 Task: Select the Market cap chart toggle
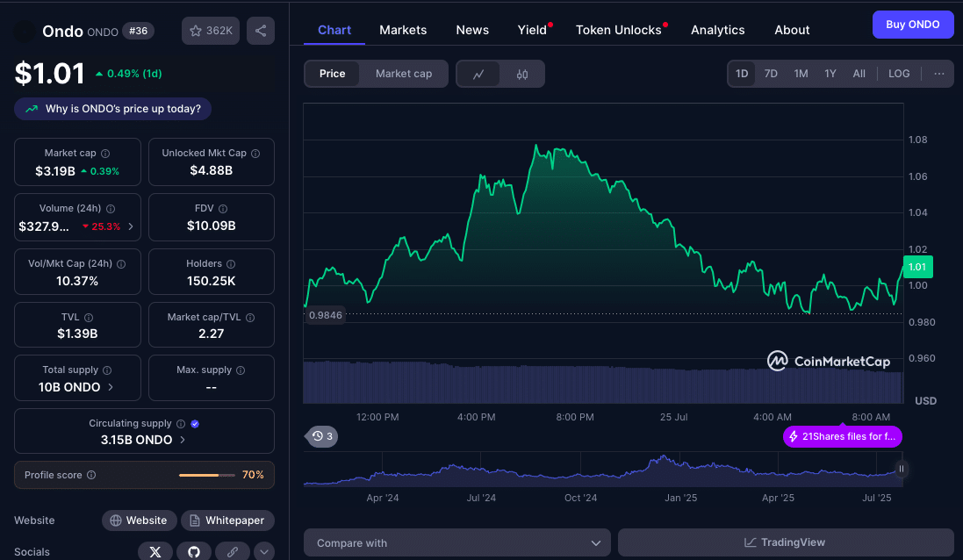coord(404,74)
